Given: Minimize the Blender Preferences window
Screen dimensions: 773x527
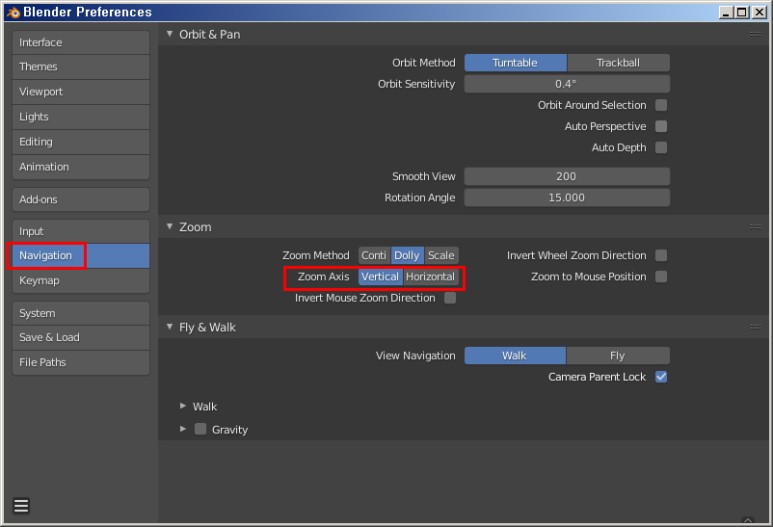Looking at the screenshot, I should click(x=726, y=12).
